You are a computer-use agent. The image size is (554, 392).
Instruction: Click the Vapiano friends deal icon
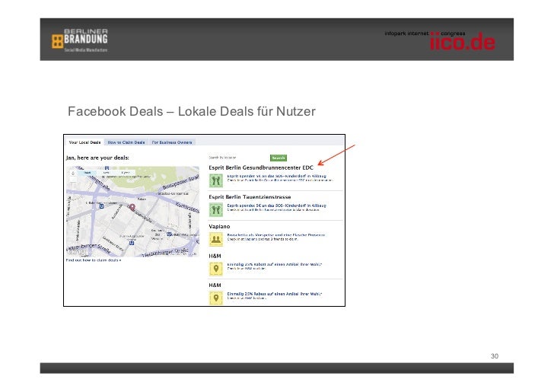pyautogui.click(x=216, y=239)
